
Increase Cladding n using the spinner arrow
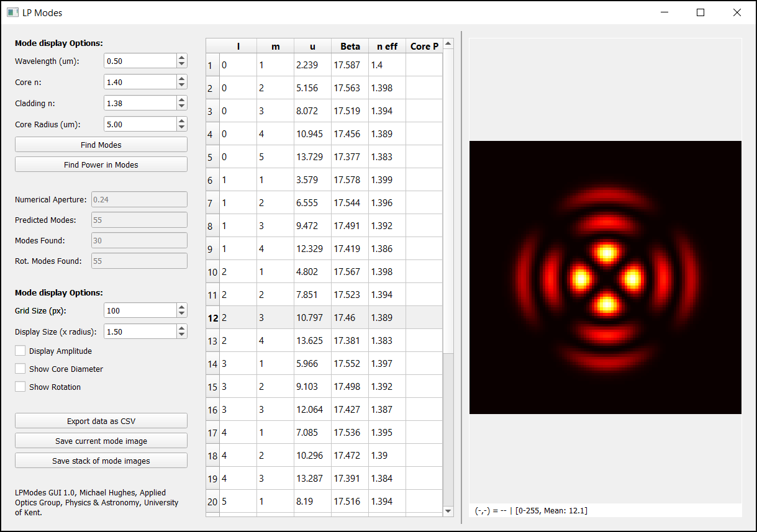click(x=181, y=99)
